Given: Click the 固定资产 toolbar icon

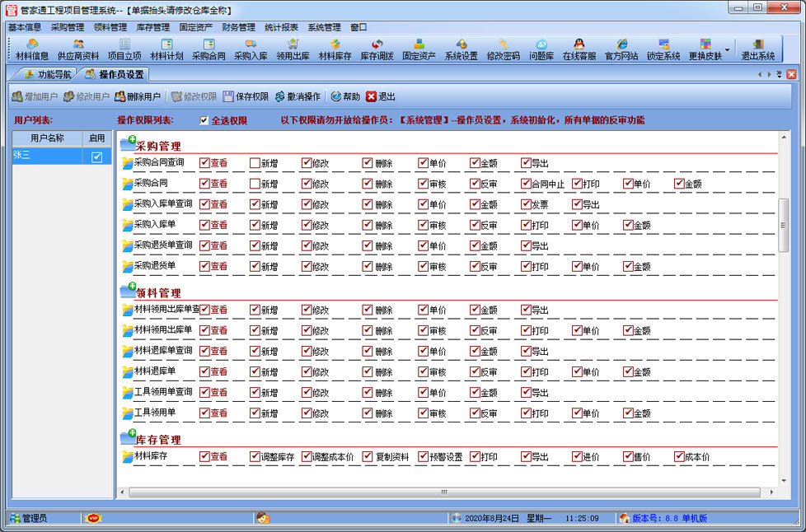Looking at the screenshot, I should pos(419,49).
